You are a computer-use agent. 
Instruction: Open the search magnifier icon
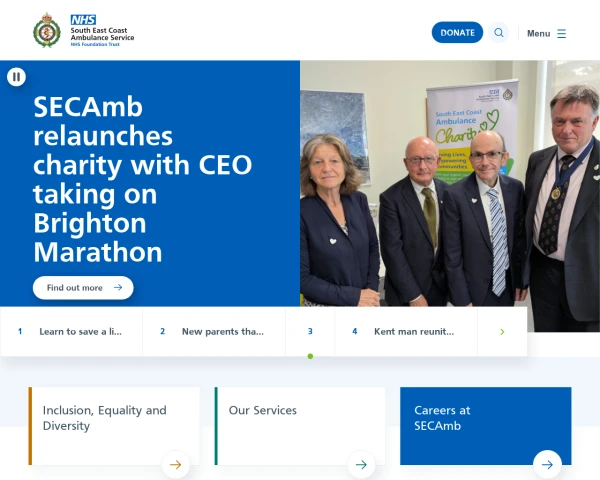499,33
